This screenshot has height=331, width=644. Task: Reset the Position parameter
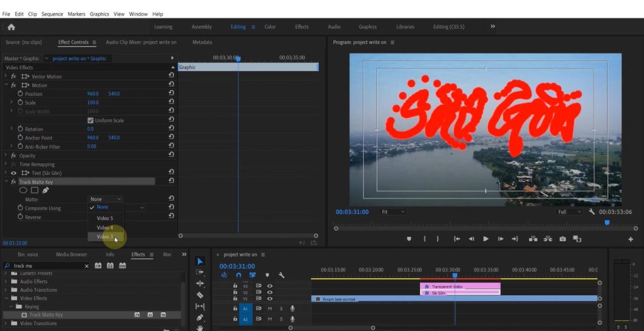[171, 94]
